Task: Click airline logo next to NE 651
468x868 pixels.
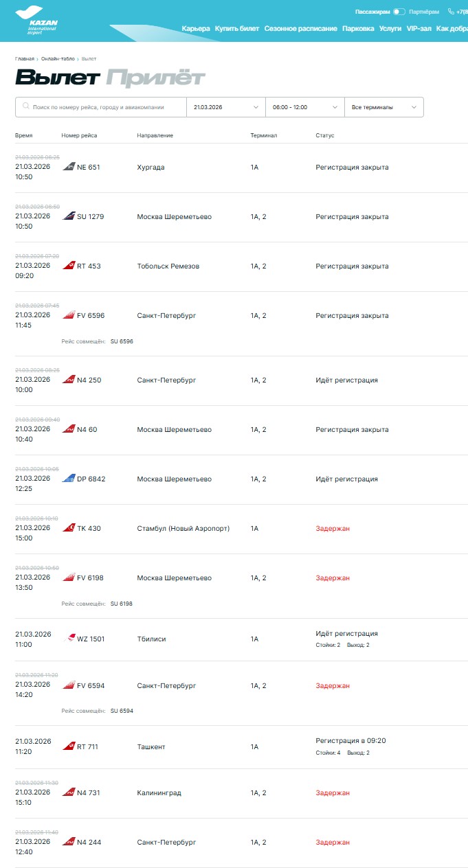Action: pyautogui.click(x=68, y=167)
